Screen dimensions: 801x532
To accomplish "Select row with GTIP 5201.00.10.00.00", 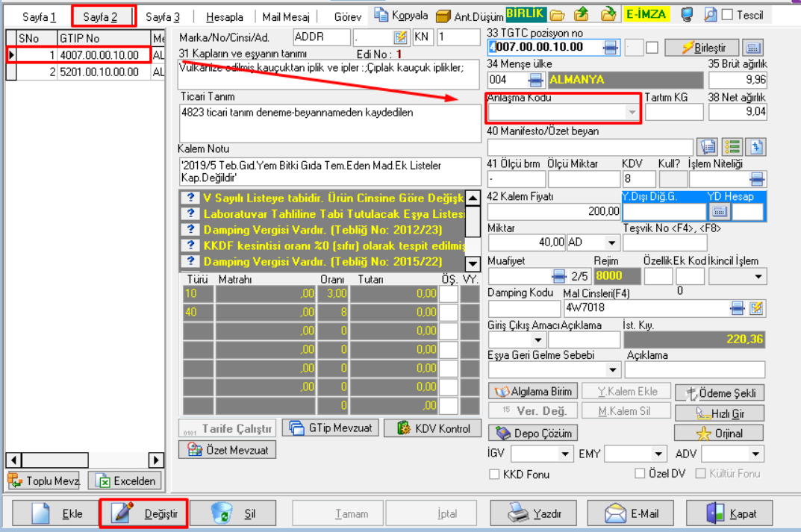I will pyautogui.click(x=85, y=72).
